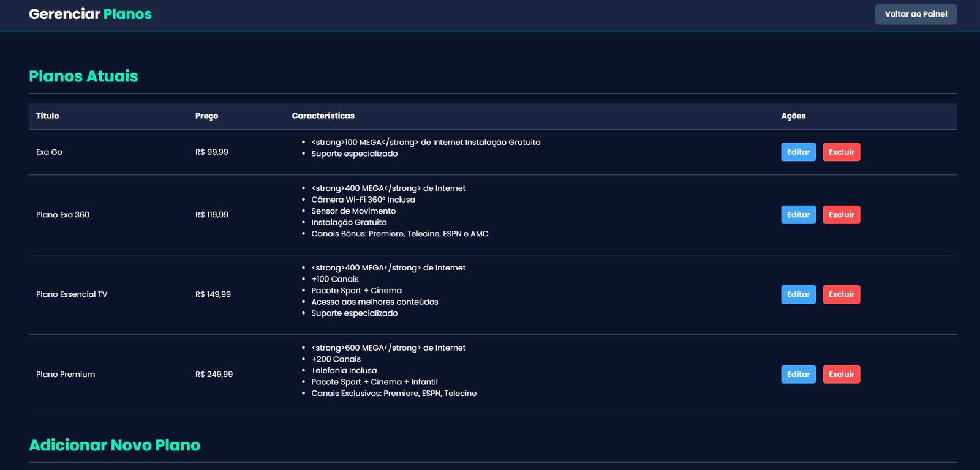
Task: Click the Características column header
Action: (x=323, y=116)
